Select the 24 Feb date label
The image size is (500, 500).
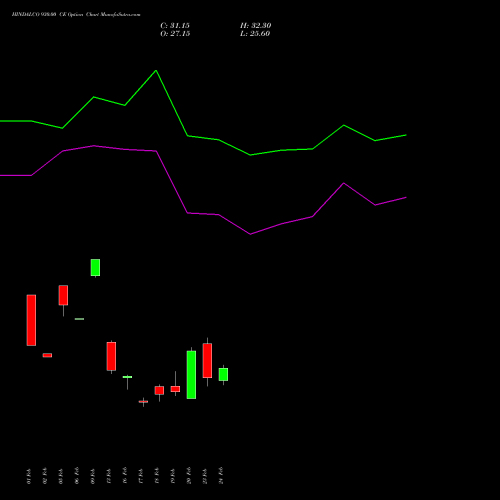(x=221, y=476)
